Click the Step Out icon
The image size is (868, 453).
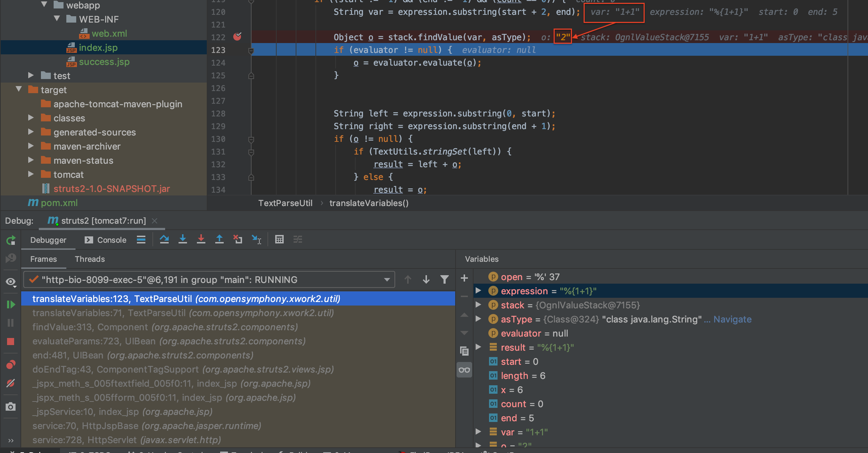pyautogui.click(x=219, y=240)
